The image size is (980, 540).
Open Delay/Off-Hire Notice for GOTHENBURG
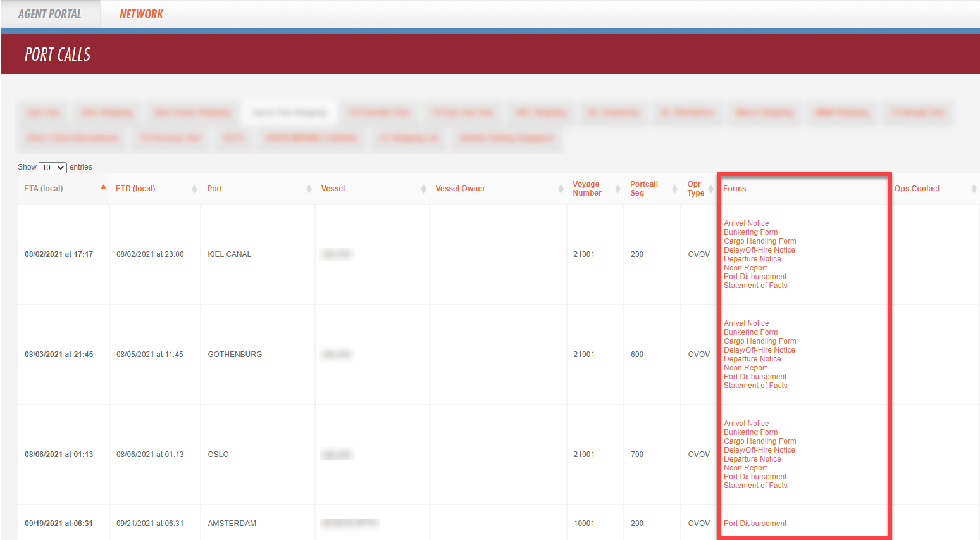[759, 349]
